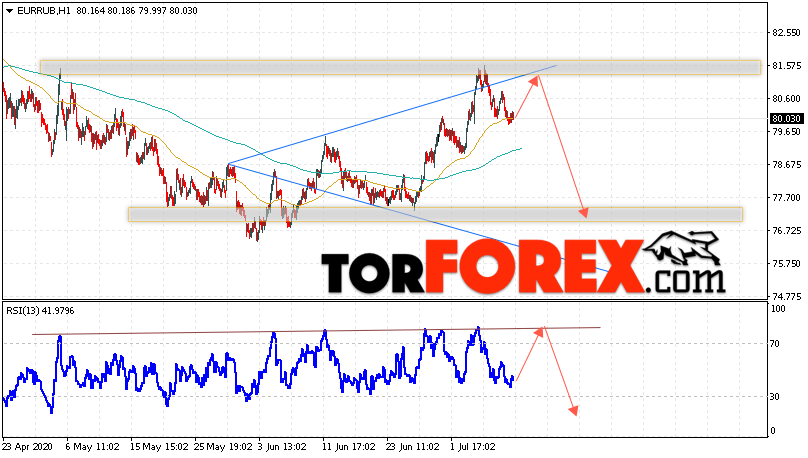Click the 75.750 price axis label
This screenshot has width=808, height=458.
pyautogui.click(x=786, y=263)
